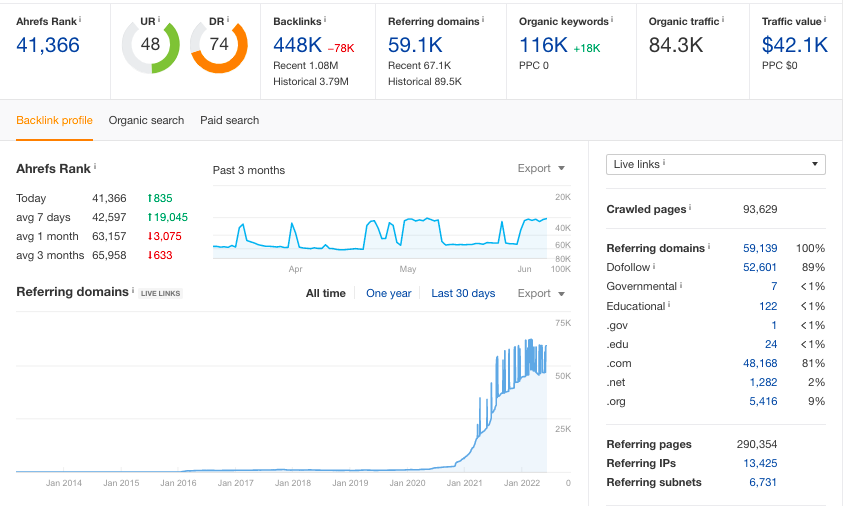Click the Governmental count 7
Viewport: 848px width, 506px height.
774,286
